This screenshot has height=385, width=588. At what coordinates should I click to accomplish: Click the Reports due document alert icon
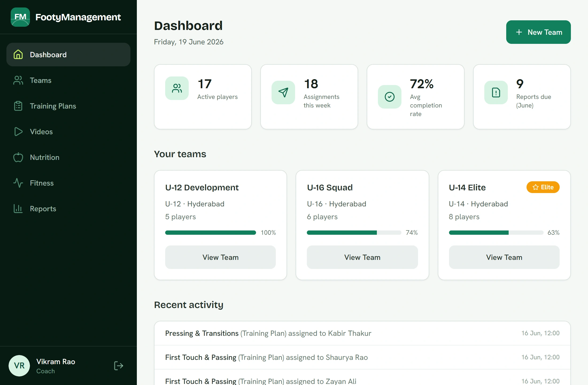pyautogui.click(x=496, y=93)
